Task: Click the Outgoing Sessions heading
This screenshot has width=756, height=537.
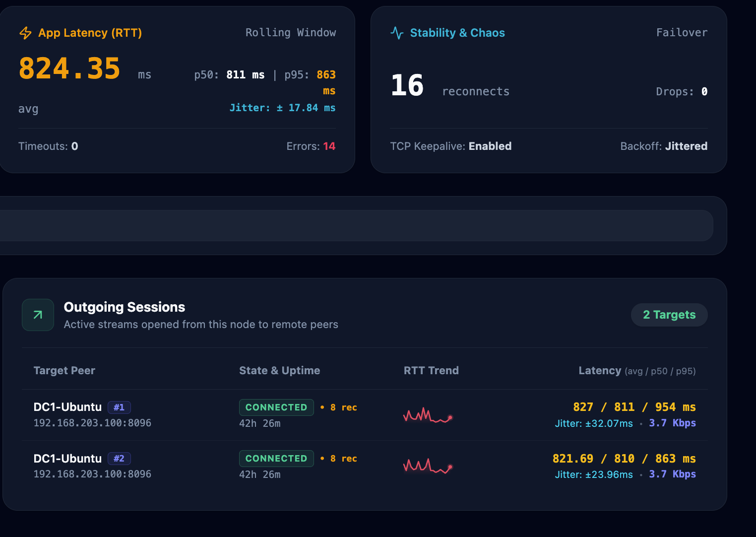Action: coord(125,307)
